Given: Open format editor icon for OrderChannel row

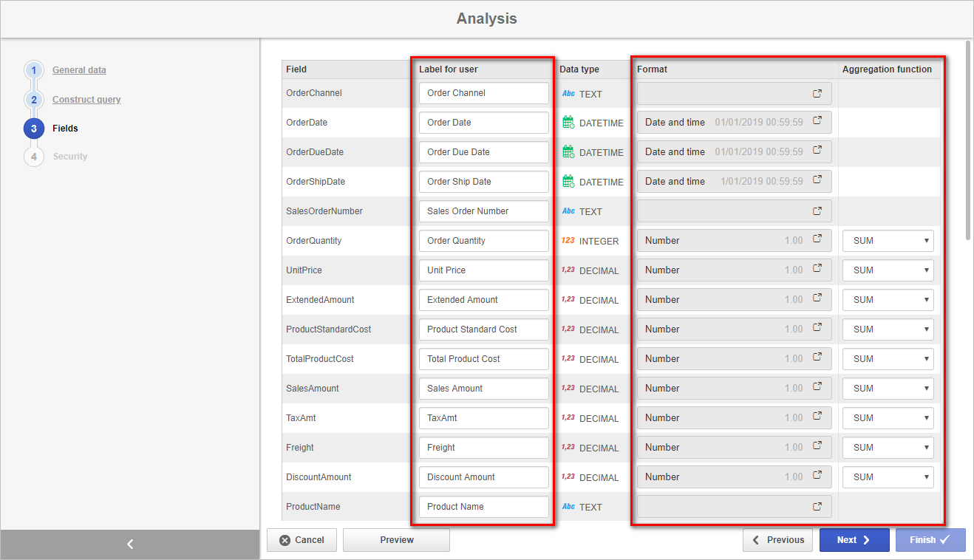Looking at the screenshot, I should (x=817, y=93).
